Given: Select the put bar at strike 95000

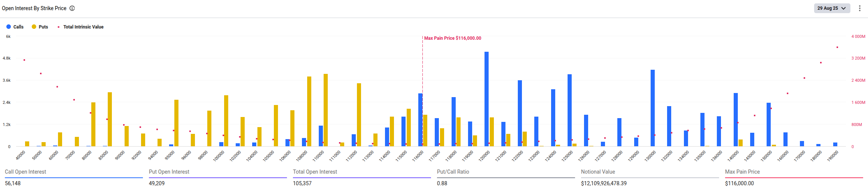Looking at the screenshot, I should (x=176, y=123).
